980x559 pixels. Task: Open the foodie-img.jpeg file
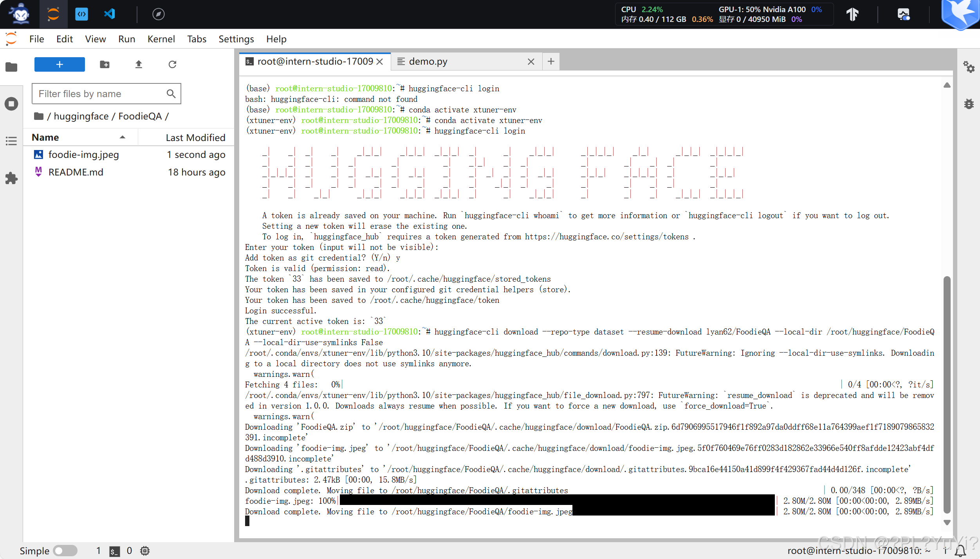tap(83, 155)
